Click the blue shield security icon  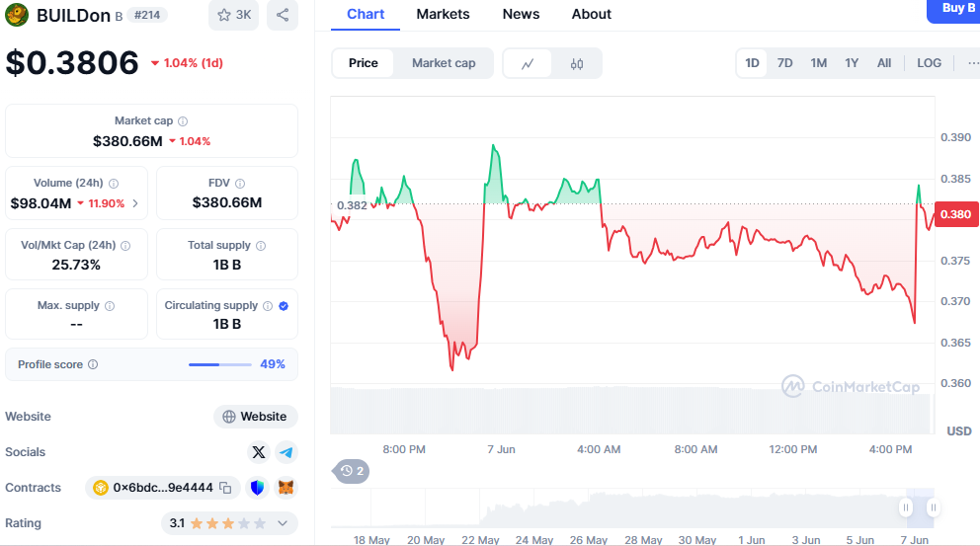pyautogui.click(x=257, y=488)
